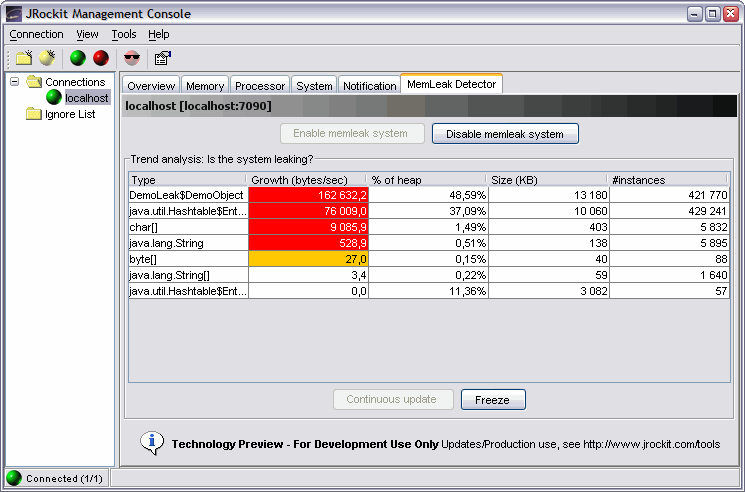Maximize the JRockit Management Console window

tap(712, 14)
